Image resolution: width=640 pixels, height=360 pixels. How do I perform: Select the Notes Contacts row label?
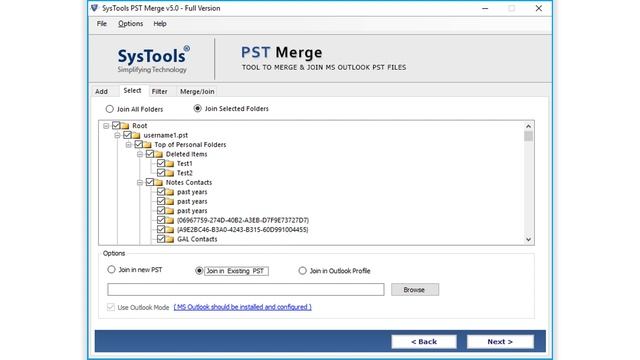[x=189, y=182]
